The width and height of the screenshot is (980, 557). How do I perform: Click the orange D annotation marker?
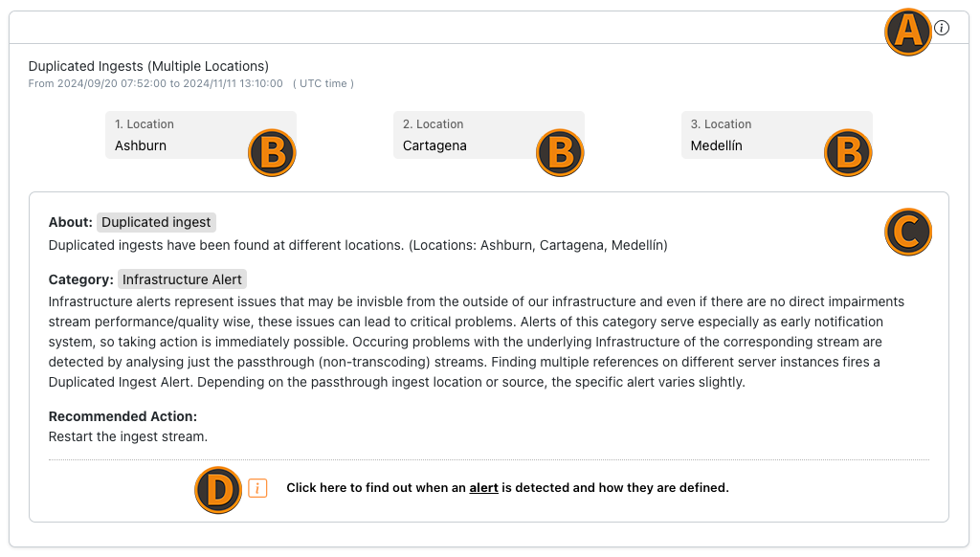pos(218,490)
